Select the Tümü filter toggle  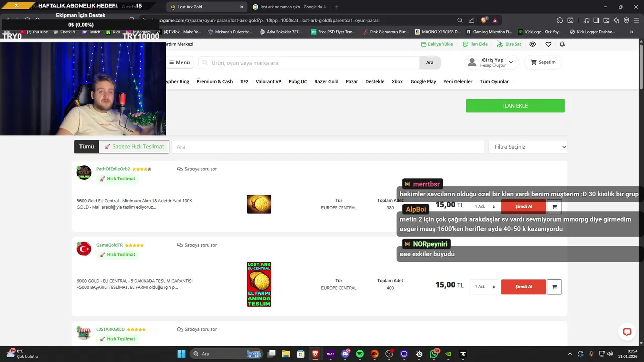coord(87,147)
